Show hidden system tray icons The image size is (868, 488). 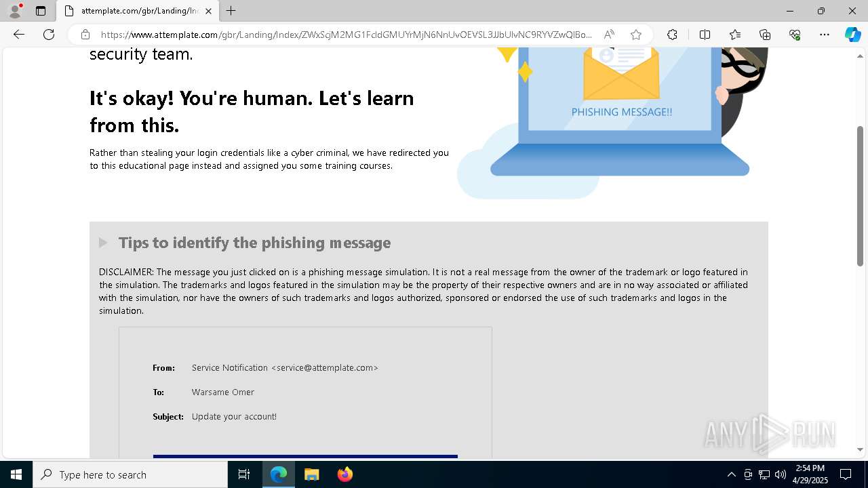(731, 474)
